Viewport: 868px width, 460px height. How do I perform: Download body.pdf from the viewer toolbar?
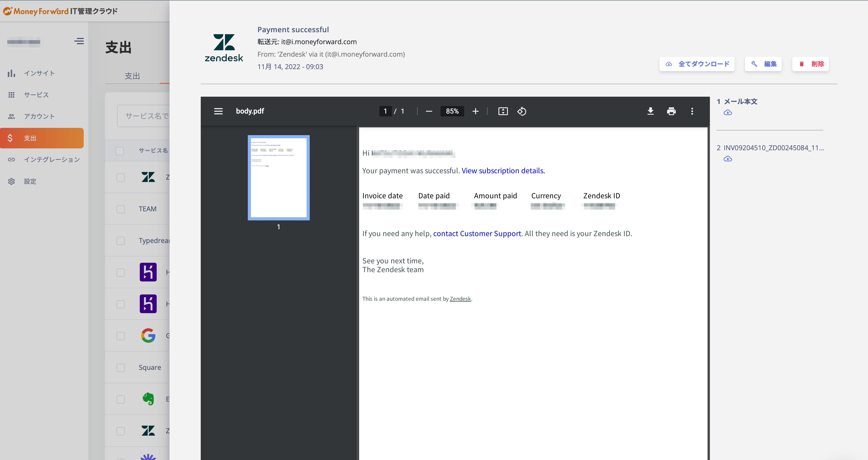pos(650,111)
